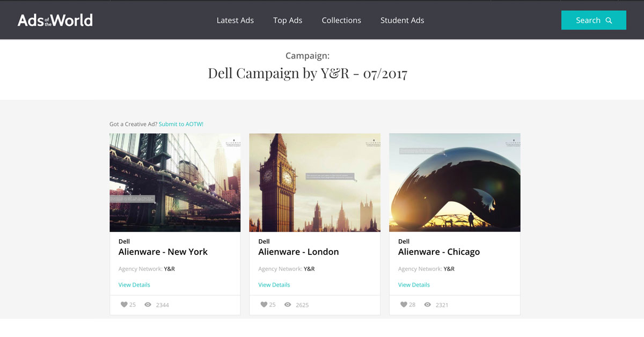
Task: Open the Latest Ads menu
Action: pos(235,20)
